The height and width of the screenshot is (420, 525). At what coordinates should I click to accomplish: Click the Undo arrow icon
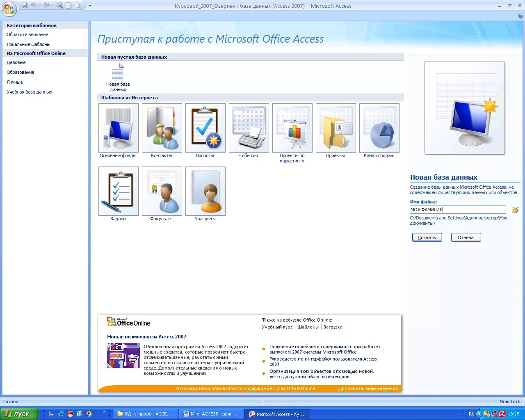click(34, 6)
